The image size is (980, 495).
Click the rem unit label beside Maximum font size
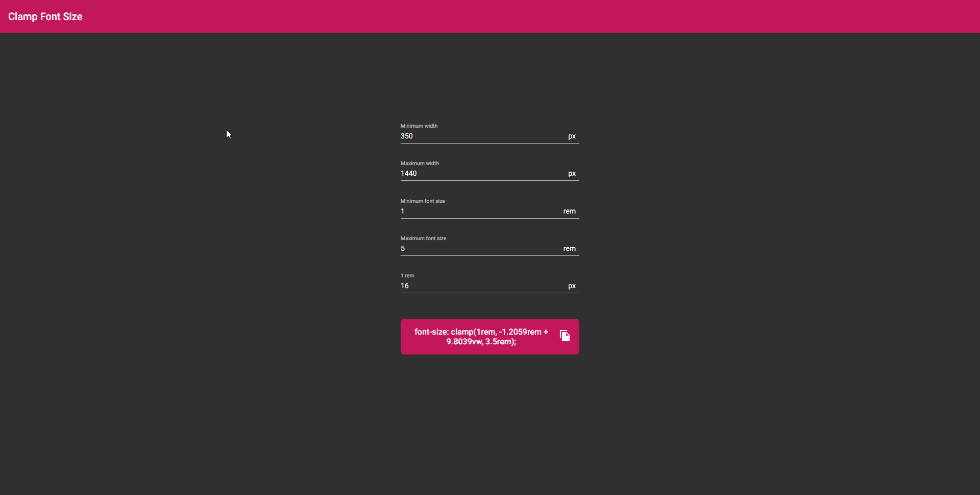coord(569,248)
